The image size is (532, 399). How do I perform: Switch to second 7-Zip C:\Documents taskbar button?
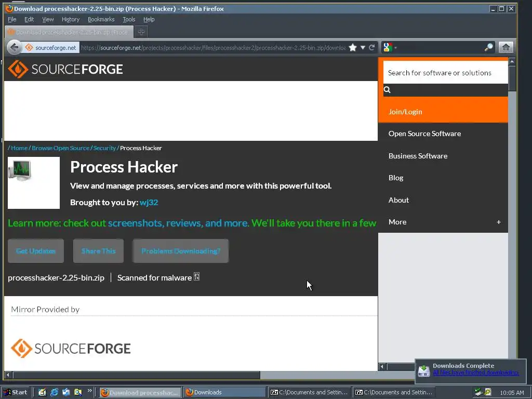click(394, 392)
